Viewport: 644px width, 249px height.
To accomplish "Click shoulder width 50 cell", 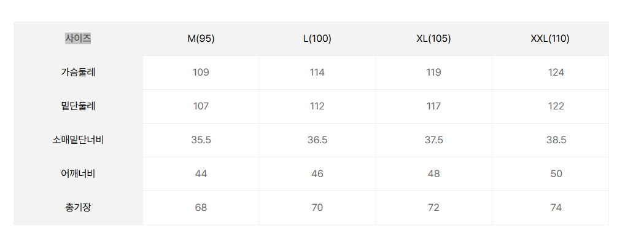I will pyautogui.click(x=550, y=173).
